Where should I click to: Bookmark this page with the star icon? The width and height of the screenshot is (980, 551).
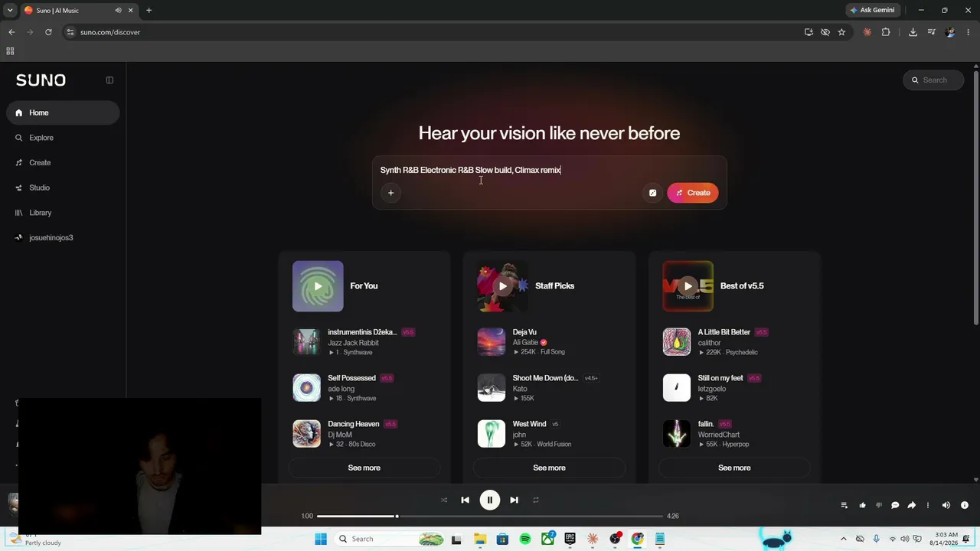pos(841,32)
